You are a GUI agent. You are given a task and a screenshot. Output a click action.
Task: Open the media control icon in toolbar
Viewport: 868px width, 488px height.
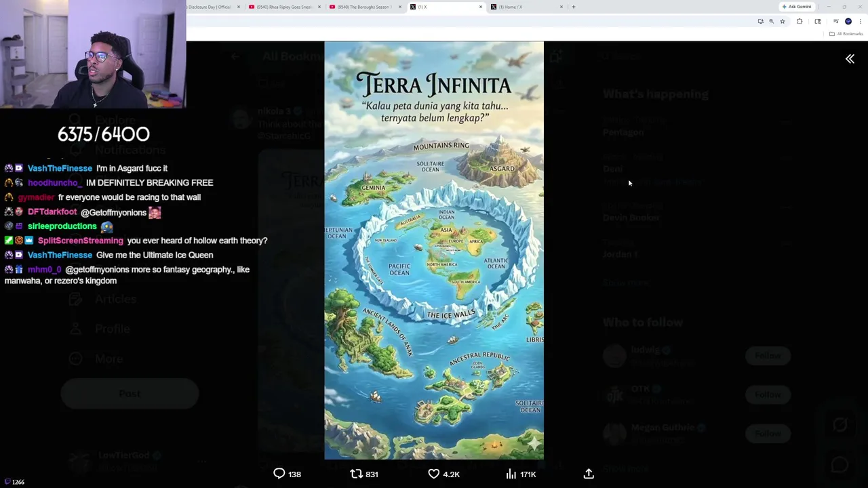(x=835, y=21)
